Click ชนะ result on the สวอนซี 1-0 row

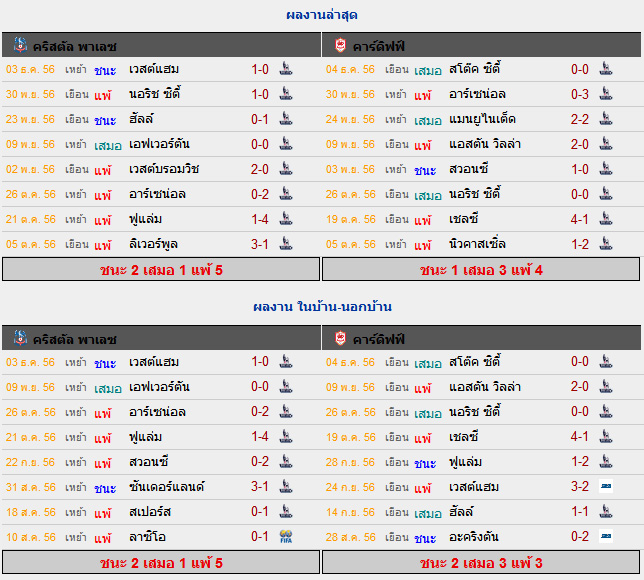point(425,170)
